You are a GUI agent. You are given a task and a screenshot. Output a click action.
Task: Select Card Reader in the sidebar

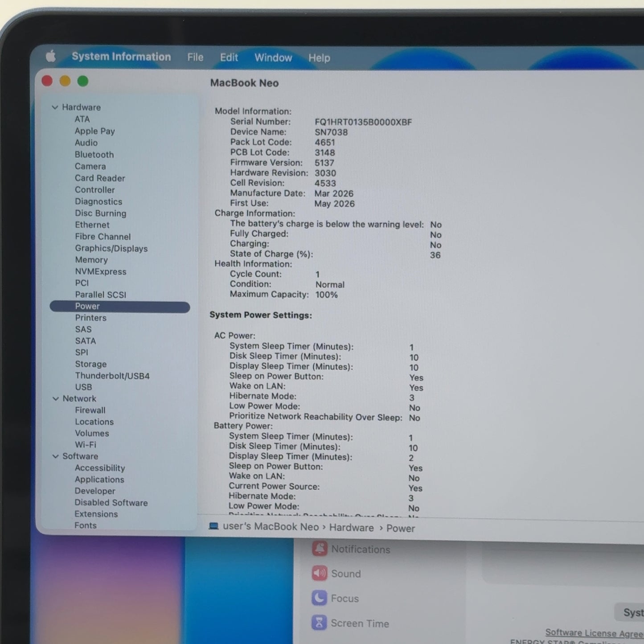click(100, 178)
